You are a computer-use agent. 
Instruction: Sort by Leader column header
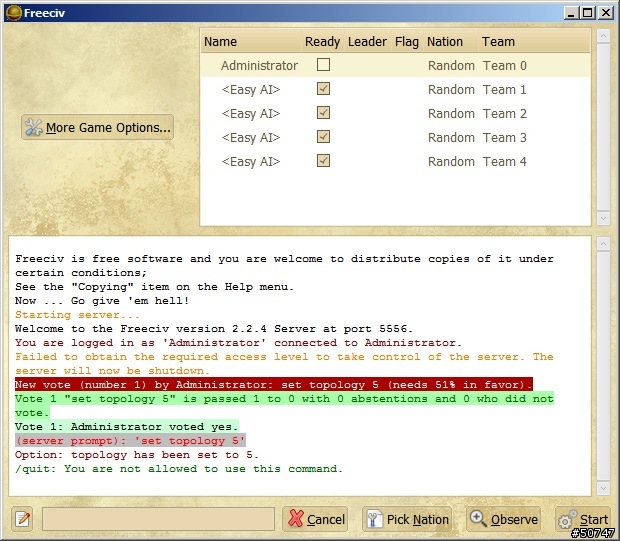pyautogui.click(x=367, y=42)
